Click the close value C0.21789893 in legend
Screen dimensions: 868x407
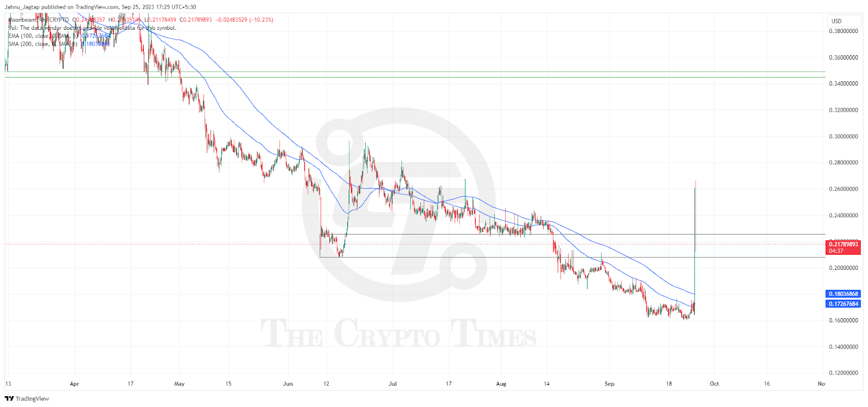196,20
